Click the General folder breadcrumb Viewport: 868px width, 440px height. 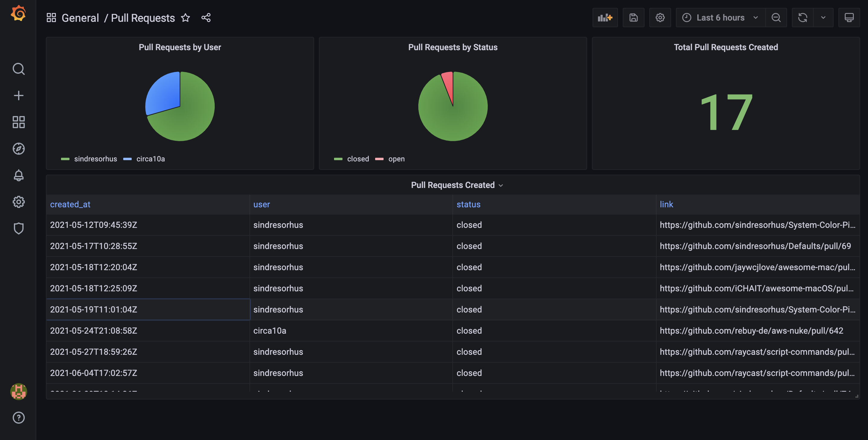pyautogui.click(x=80, y=18)
